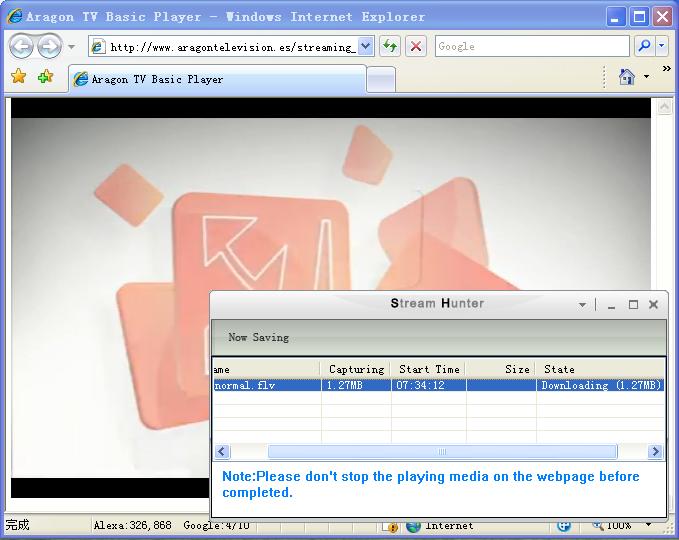Click the Name column header
This screenshot has width=679, height=540.
[x=266, y=369]
